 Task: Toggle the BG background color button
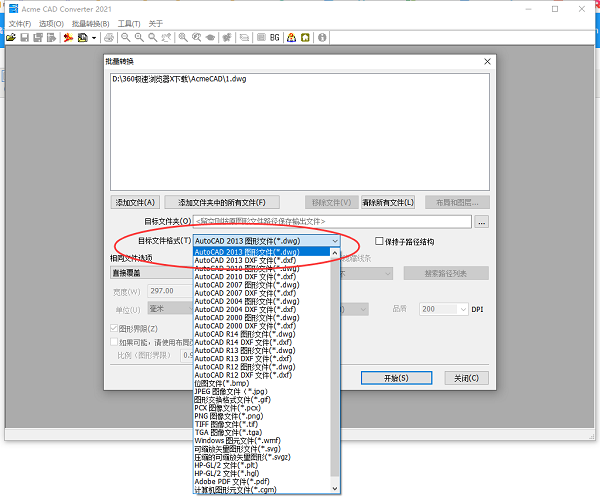point(275,37)
